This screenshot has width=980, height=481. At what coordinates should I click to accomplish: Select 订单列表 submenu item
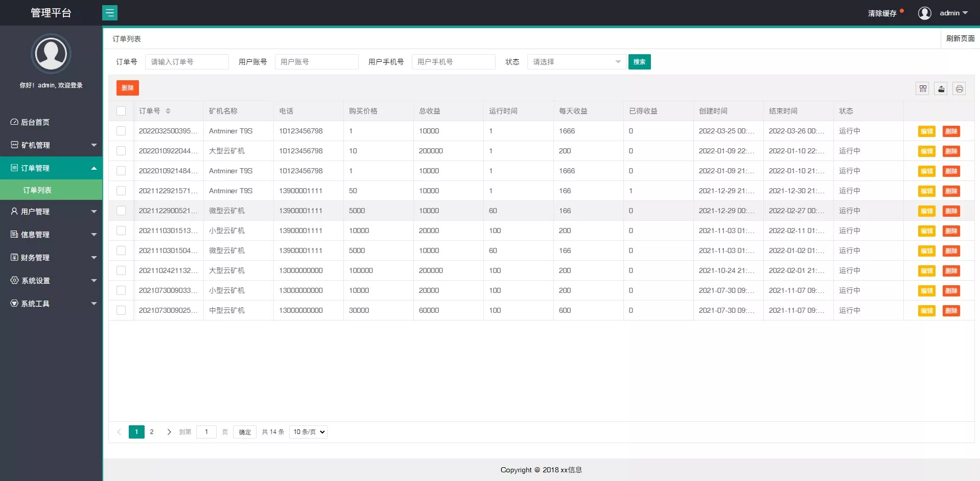coord(37,190)
